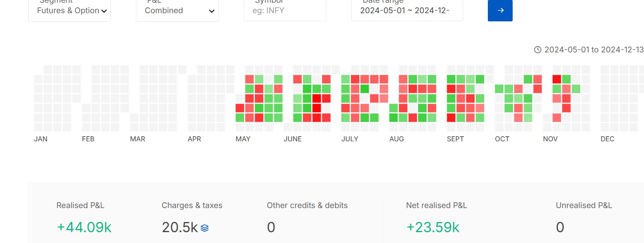Select the topmost bright red November cell
This screenshot has width=644, height=243.
[557, 79]
